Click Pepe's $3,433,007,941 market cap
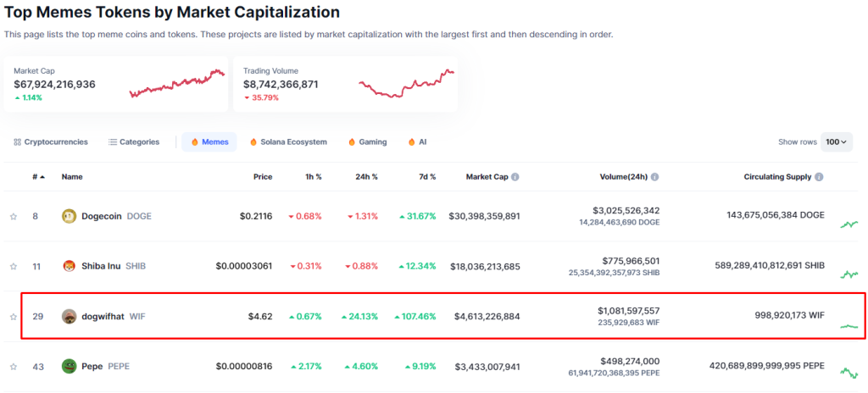This screenshot has height=393, width=868. pyautogui.click(x=487, y=367)
